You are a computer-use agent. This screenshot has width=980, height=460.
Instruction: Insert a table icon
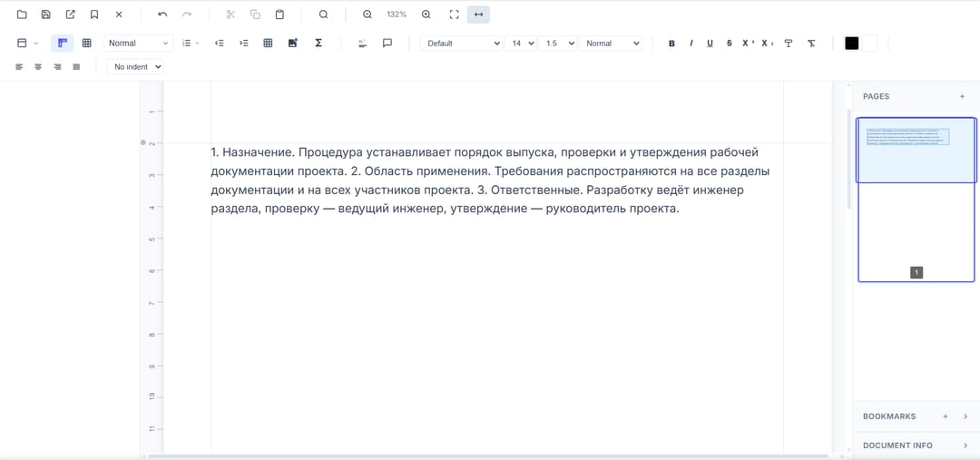pyautogui.click(x=268, y=44)
